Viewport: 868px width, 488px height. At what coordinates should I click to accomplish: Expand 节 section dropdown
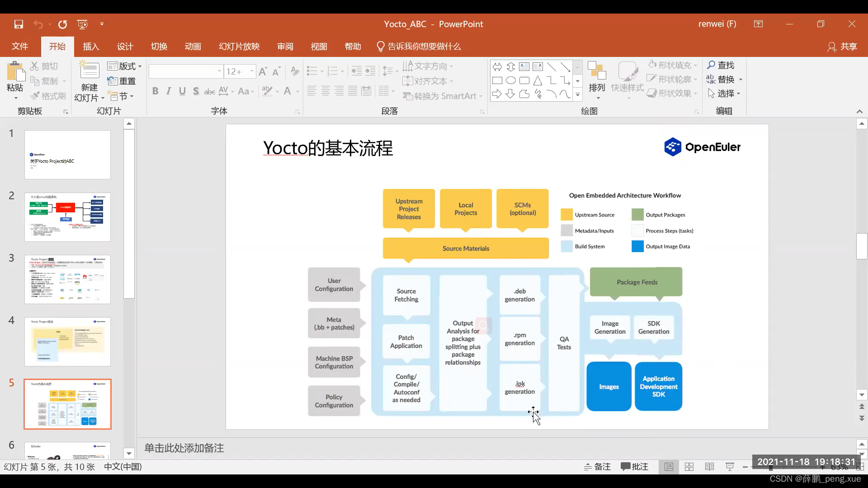(120, 96)
